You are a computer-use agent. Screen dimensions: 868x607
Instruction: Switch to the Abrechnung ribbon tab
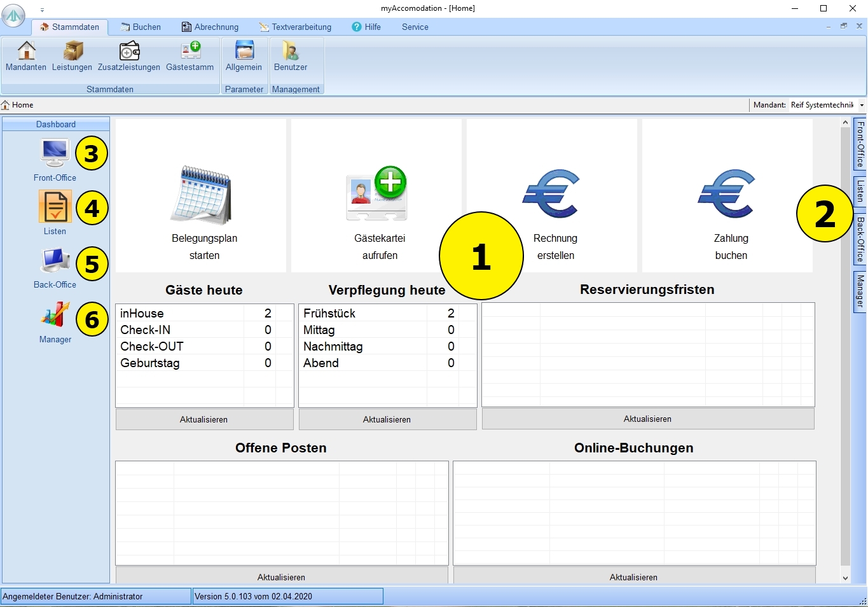click(x=210, y=27)
